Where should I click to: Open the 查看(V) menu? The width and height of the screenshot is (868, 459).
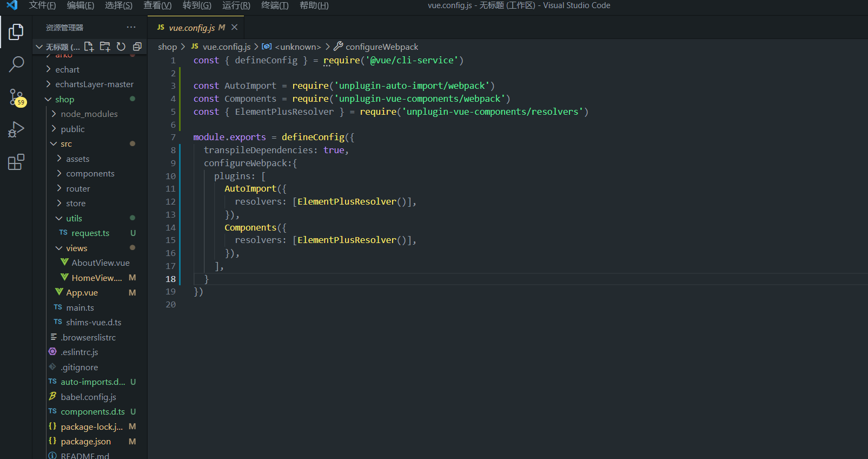coord(157,5)
